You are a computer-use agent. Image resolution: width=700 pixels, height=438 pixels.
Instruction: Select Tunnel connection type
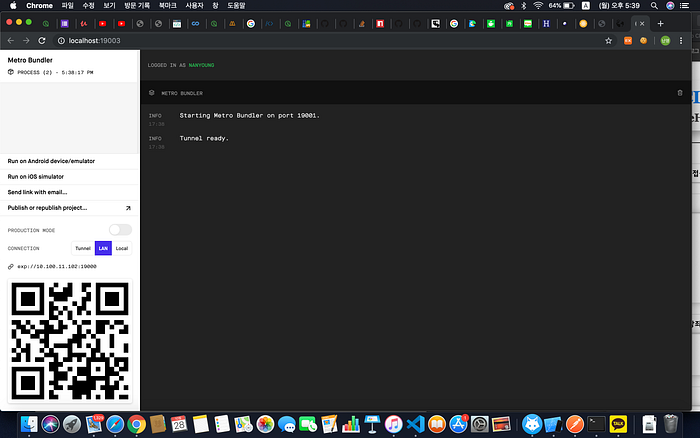[83, 248]
